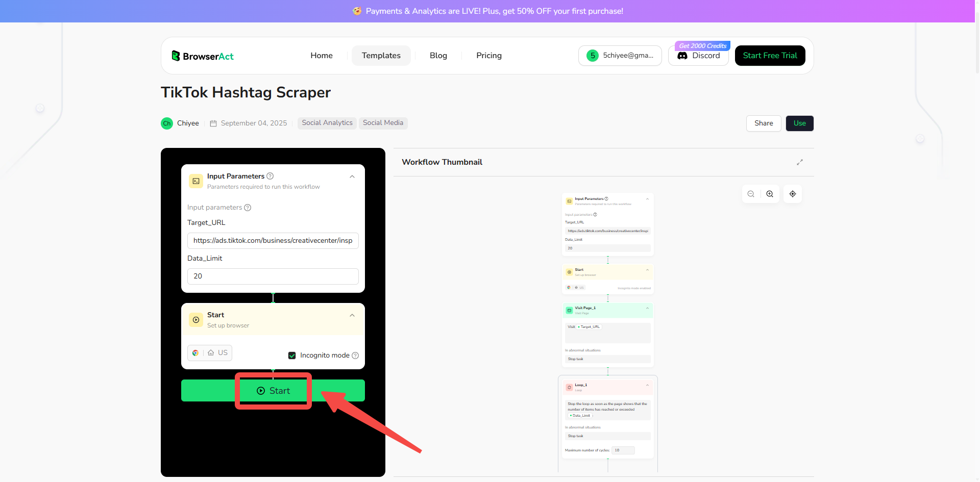
Task: Click the Discord button
Action: coord(698,56)
